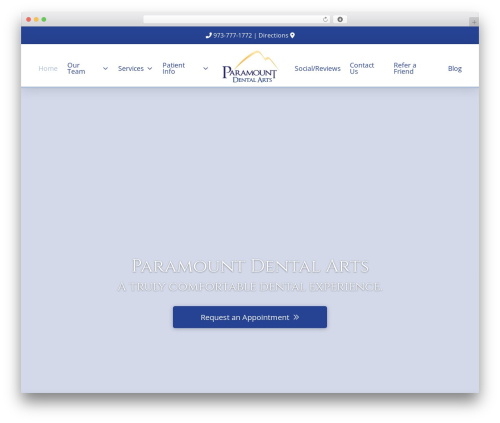
Task: Click the double chevron on Request an Appointment
Action: [x=296, y=317]
